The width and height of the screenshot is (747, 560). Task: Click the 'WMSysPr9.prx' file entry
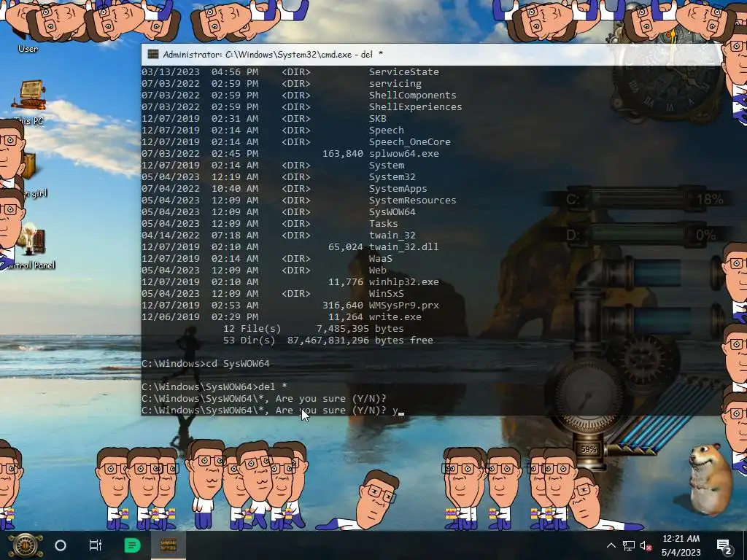pos(404,306)
